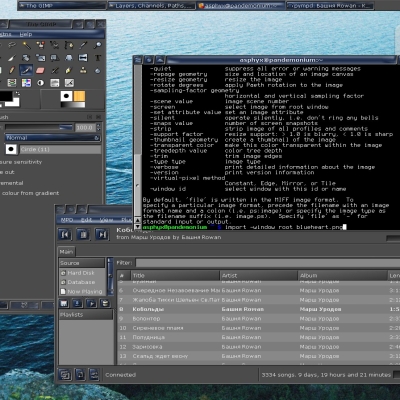Select the Free Select lasso tool in GIMP

[x=12, y=45]
